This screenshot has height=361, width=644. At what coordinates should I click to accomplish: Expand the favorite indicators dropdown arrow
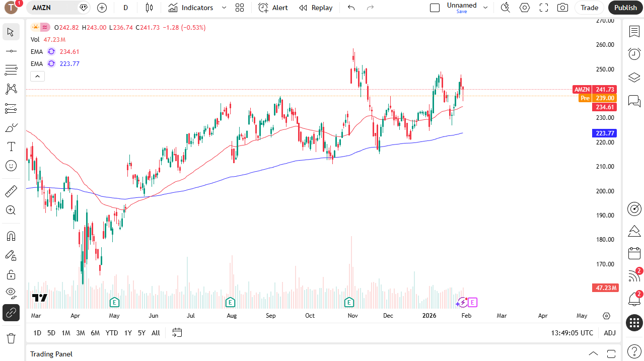coord(224,8)
